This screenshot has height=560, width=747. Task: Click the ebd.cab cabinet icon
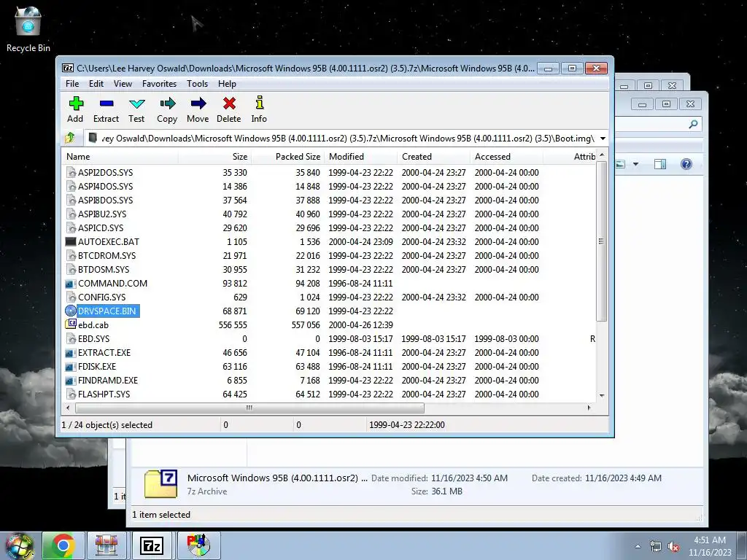(x=71, y=324)
